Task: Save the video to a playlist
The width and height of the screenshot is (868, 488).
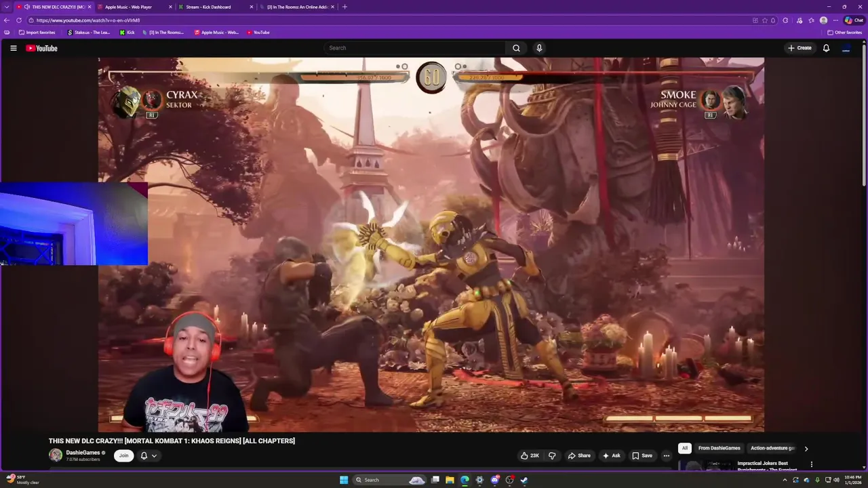Action: (x=642, y=455)
